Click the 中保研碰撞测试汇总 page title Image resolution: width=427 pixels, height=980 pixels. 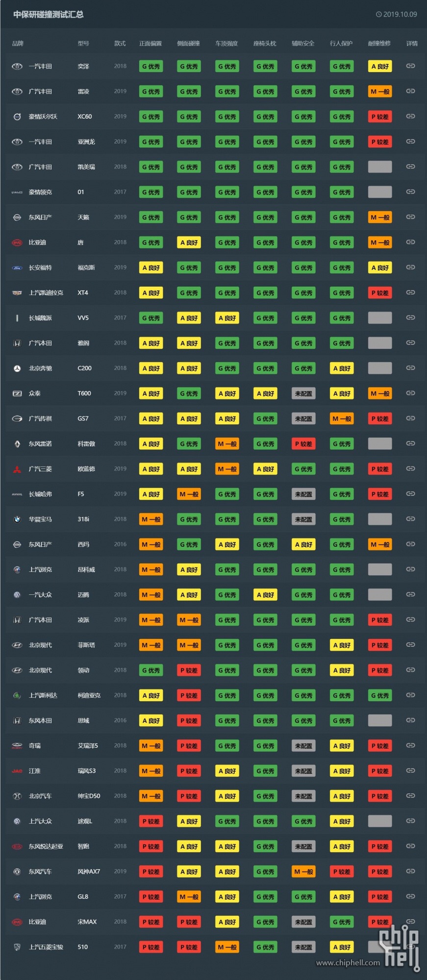(49, 15)
